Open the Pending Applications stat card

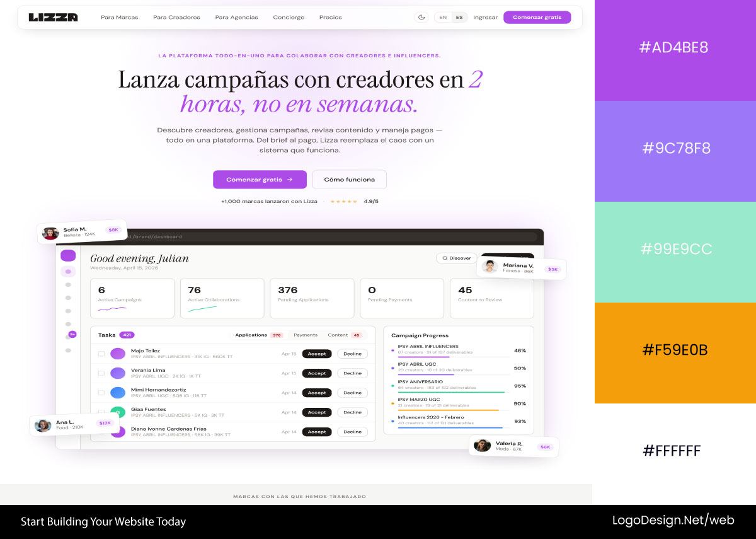[312, 298]
